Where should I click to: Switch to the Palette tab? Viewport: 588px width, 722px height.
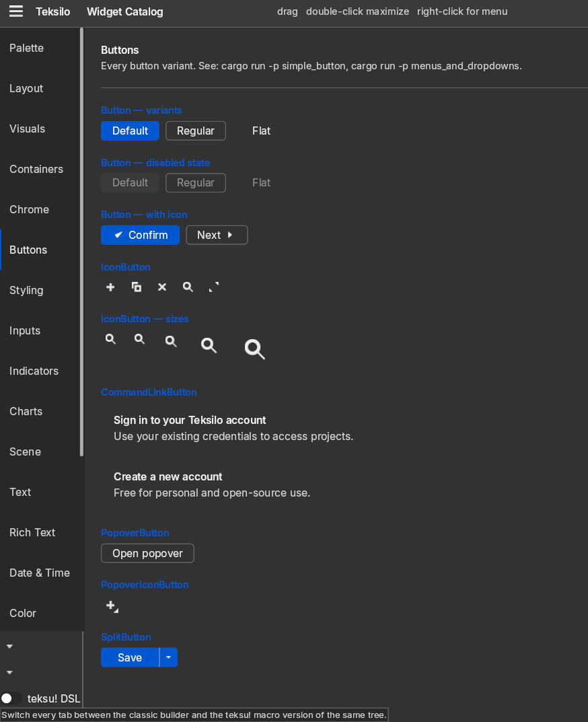pyautogui.click(x=40, y=48)
